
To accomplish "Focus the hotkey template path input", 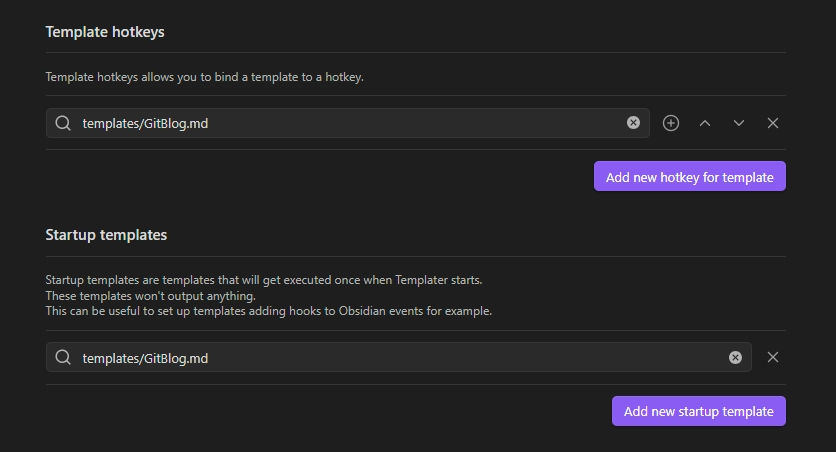I will click(x=348, y=123).
